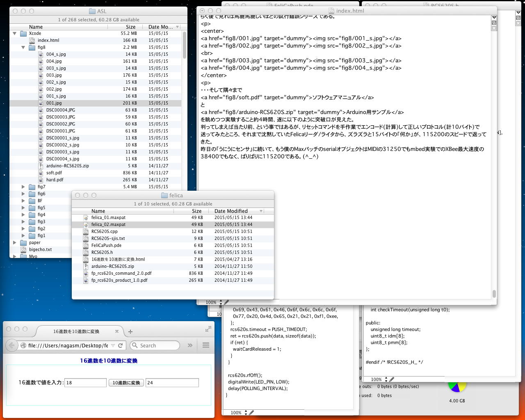
Task: Click scroll-up arrow in index.html window
Action: click(x=494, y=18)
